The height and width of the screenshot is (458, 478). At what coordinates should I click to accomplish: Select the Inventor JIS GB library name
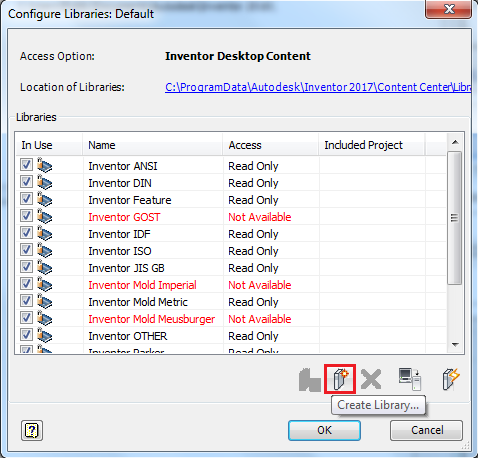pyautogui.click(x=126, y=268)
